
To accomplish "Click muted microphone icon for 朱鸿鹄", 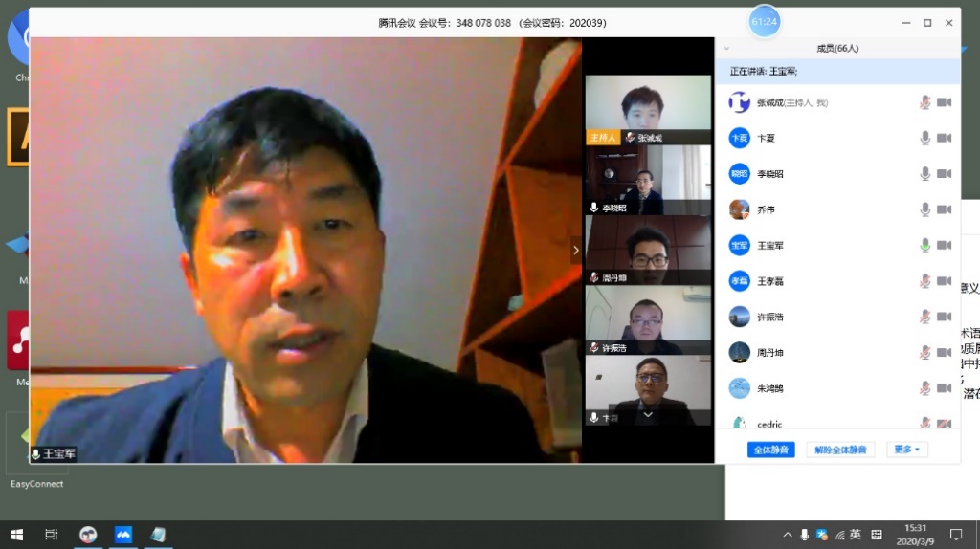I will tap(924, 388).
